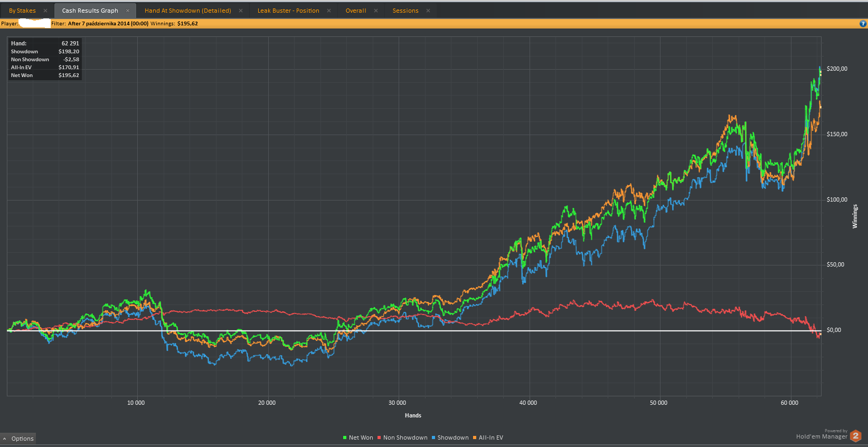This screenshot has width=868, height=447.
Task: Click the Net Won value in stats box
Action: [x=69, y=75]
